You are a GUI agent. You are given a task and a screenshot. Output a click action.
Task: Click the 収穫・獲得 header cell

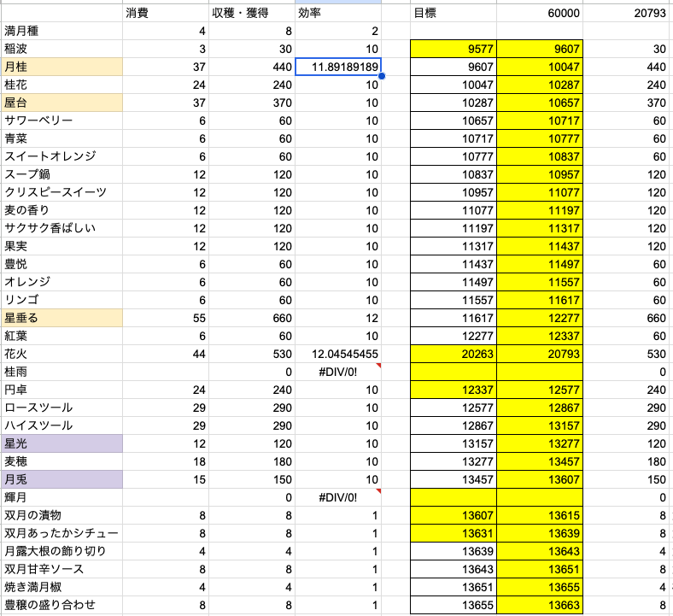click(x=252, y=13)
